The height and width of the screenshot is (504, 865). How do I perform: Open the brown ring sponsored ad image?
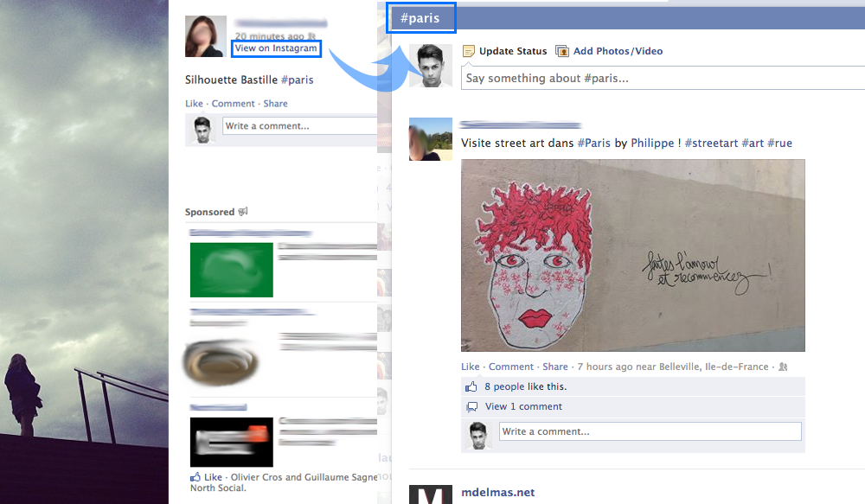221,361
